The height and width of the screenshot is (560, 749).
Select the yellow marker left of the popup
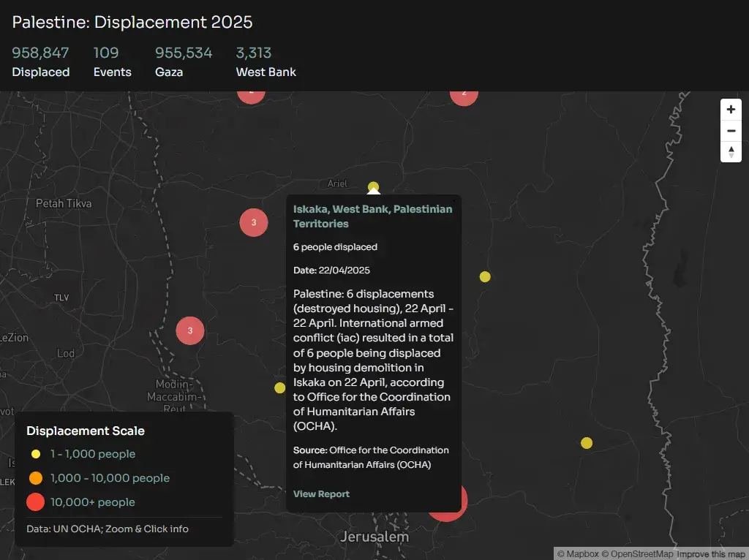279,387
